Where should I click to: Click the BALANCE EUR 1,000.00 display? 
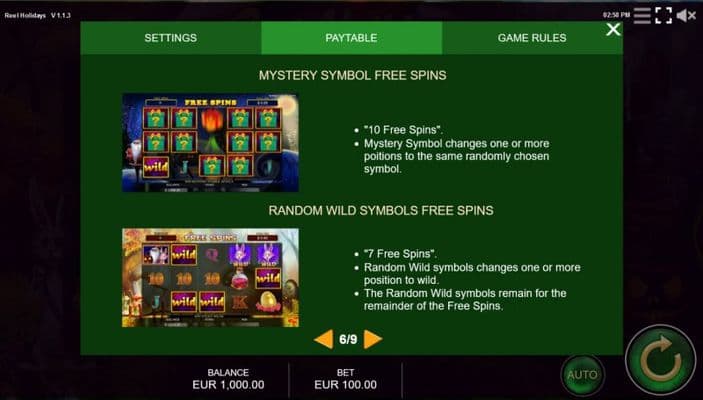pyautogui.click(x=228, y=379)
